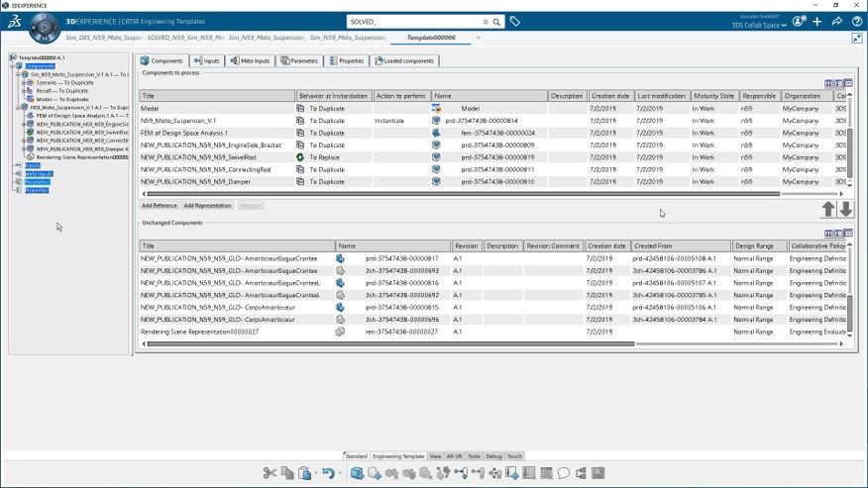The height and width of the screenshot is (488, 868).
Task: Click horizontal scrollbar of Components to process table
Action: point(464,194)
